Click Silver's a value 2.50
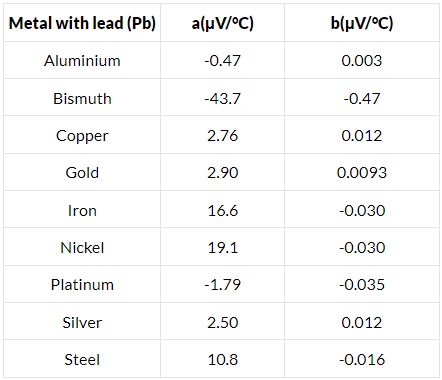Viewport: 442px width, 380px height. [x=223, y=323]
